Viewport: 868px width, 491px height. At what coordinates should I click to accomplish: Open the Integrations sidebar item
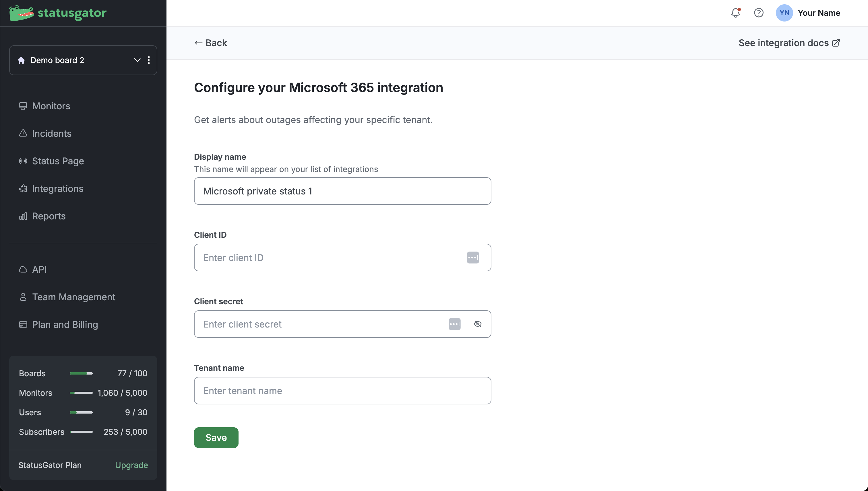(x=57, y=188)
